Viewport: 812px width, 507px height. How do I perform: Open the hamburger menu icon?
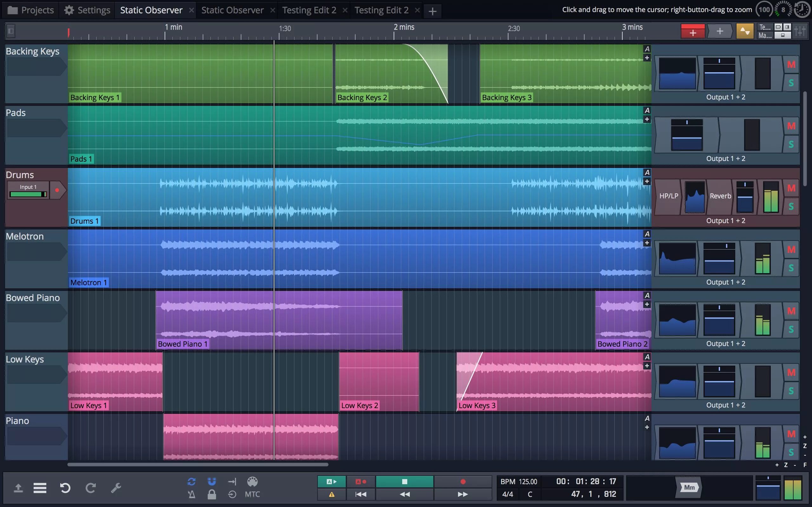pos(40,488)
